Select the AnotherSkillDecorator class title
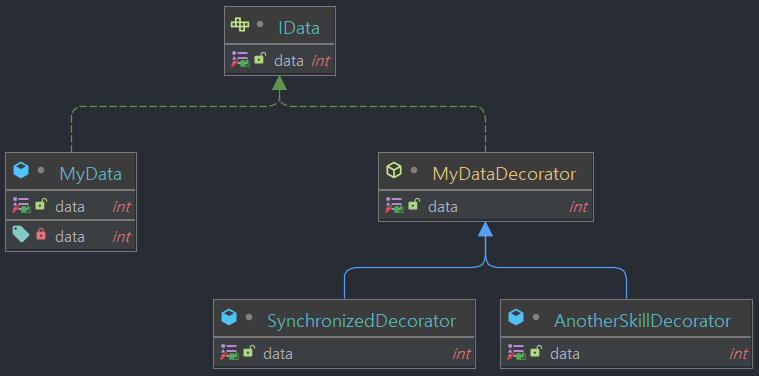Image resolution: width=759 pixels, height=376 pixels. (642, 320)
